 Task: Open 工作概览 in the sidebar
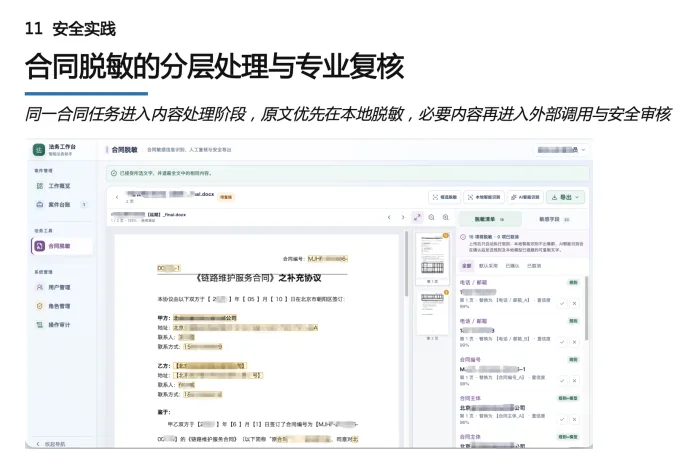click(59, 186)
